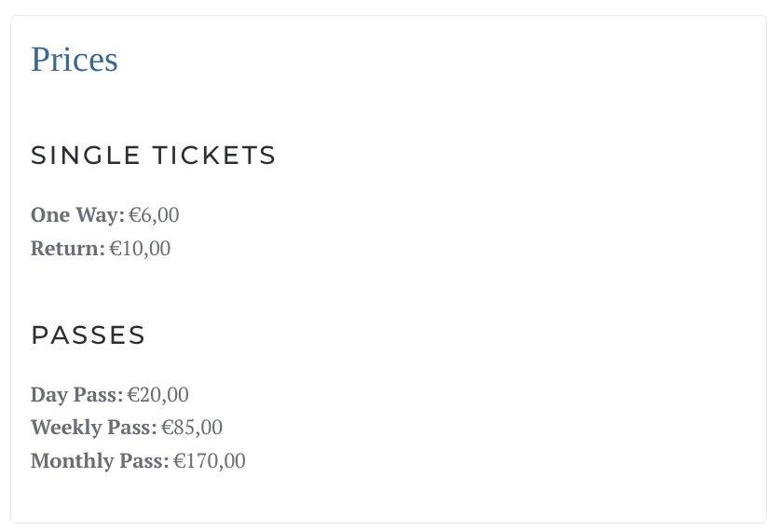Select the Weekly Pass label
778x532 pixels.
pos(93,428)
